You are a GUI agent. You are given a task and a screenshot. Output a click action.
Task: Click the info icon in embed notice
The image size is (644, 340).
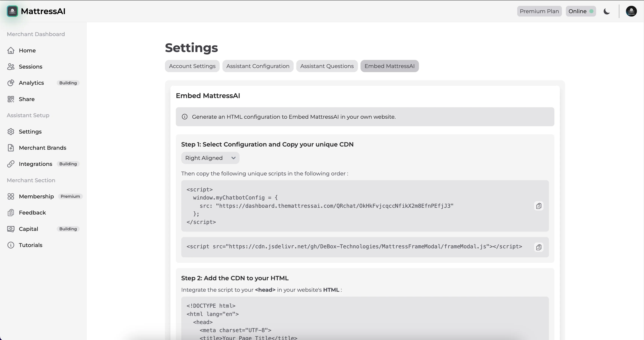coord(184,117)
